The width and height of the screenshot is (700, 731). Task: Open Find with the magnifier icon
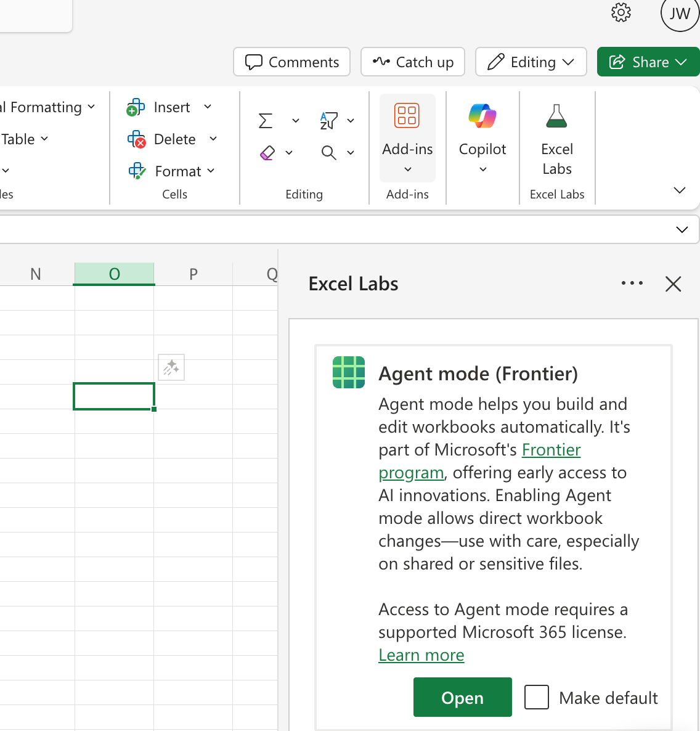click(328, 152)
